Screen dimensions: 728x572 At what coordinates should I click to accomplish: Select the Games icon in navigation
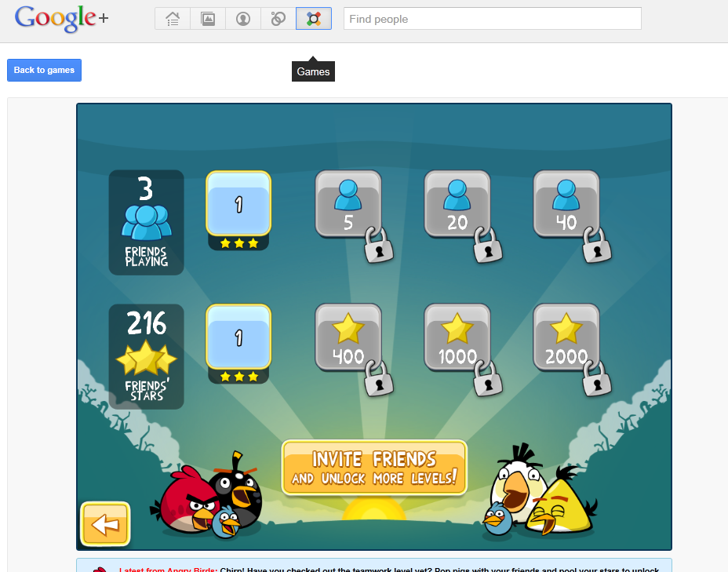point(314,19)
